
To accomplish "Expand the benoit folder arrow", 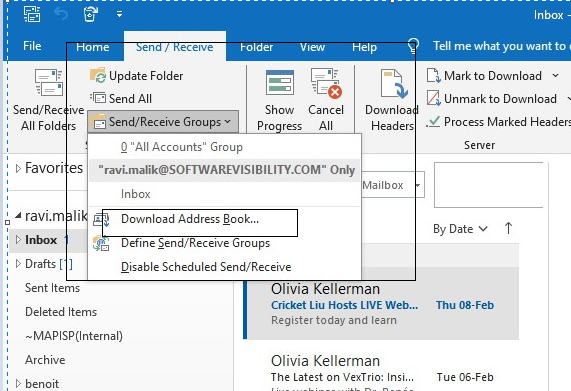I will [18, 383].
